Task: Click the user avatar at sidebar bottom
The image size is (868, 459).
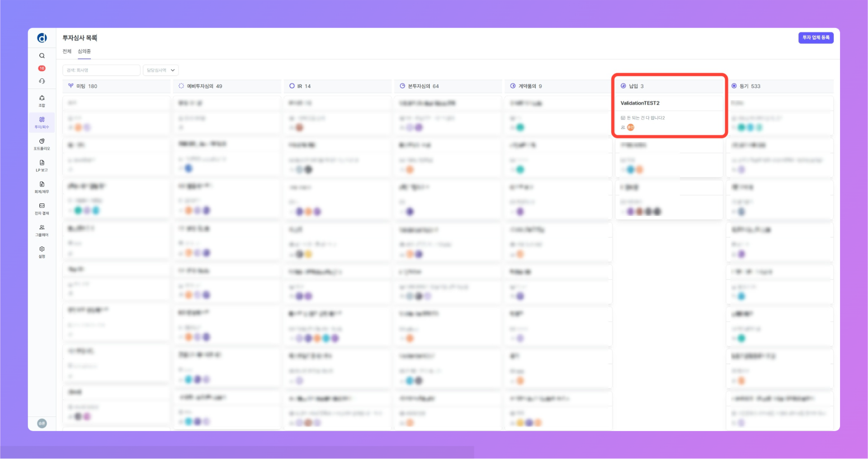Action: [42, 423]
